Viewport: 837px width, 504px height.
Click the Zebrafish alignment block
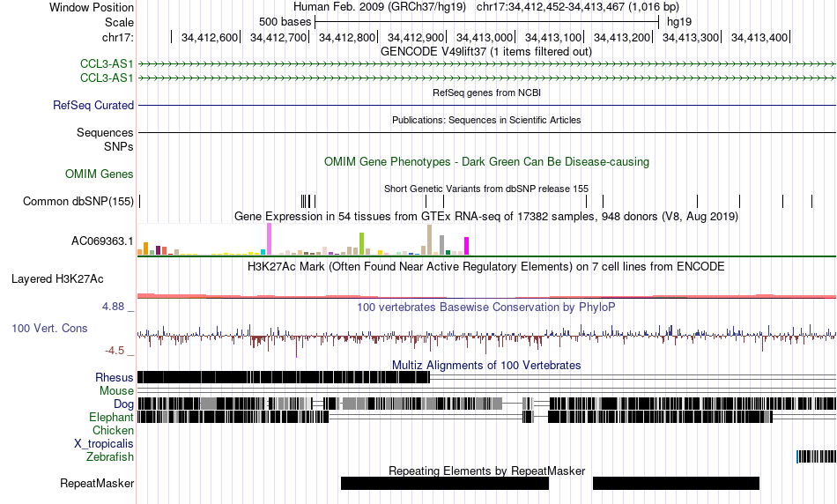[x=816, y=456]
